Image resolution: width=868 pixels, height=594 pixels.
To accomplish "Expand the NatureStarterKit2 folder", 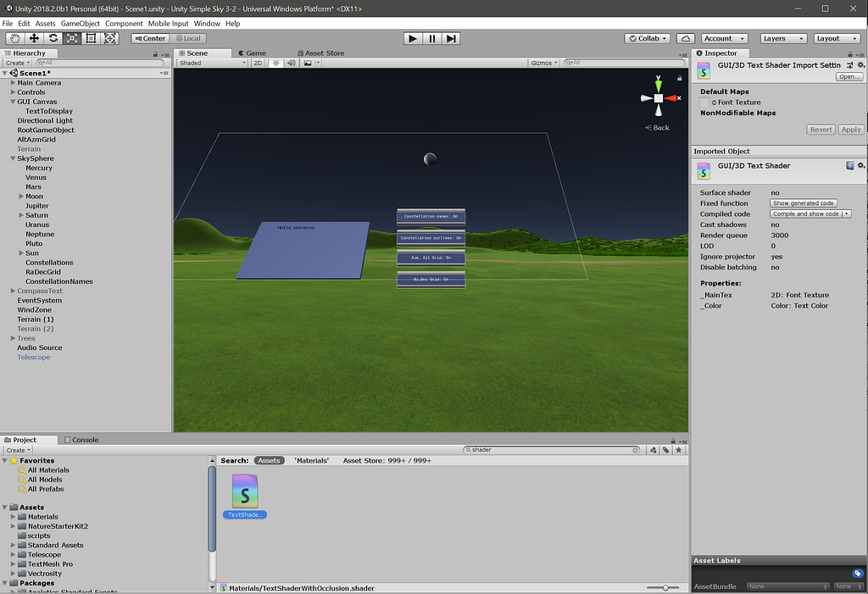I will click(13, 526).
